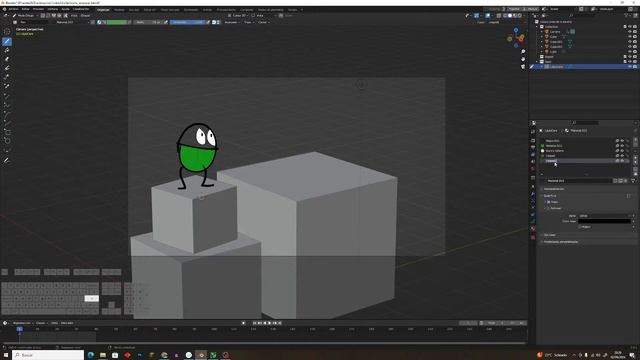This screenshot has height=360, width=640.
Task: Hide the Cámara object in outliner
Action: pyautogui.click(x=629, y=31)
